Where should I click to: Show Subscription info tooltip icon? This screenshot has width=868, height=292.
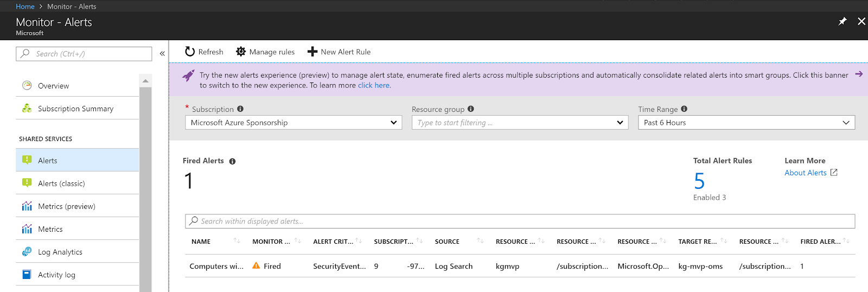tap(240, 109)
